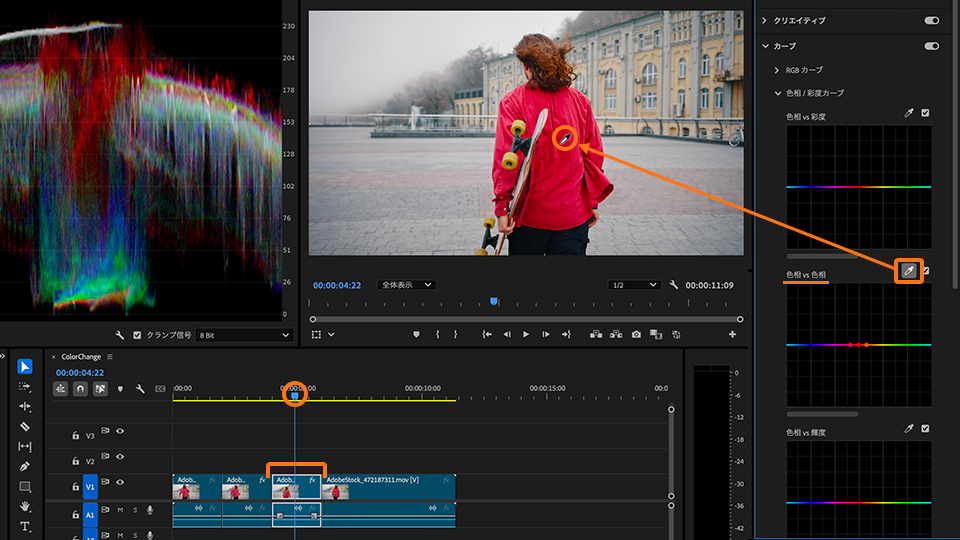Toggle the クリエイティブ section switch
Screen dimensions: 960x540
932,20
